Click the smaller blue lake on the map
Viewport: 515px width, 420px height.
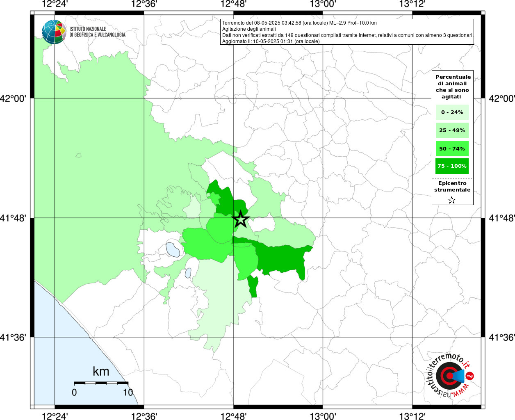(x=188, y=273)
